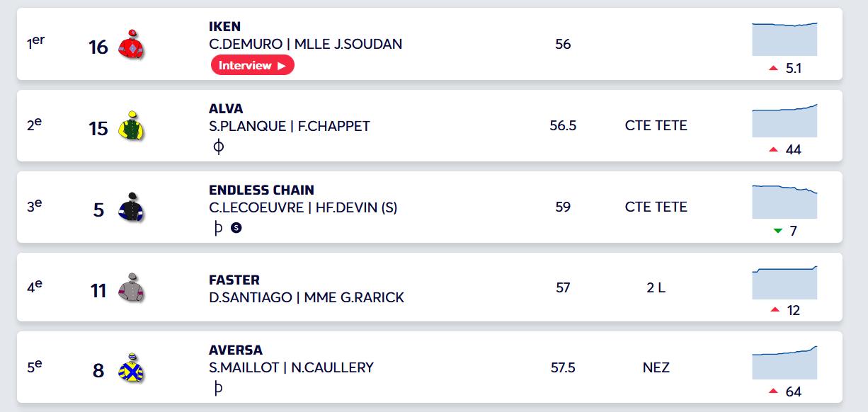
Task: Play the IKEN Interview video
Action: [x=252, y=65]
